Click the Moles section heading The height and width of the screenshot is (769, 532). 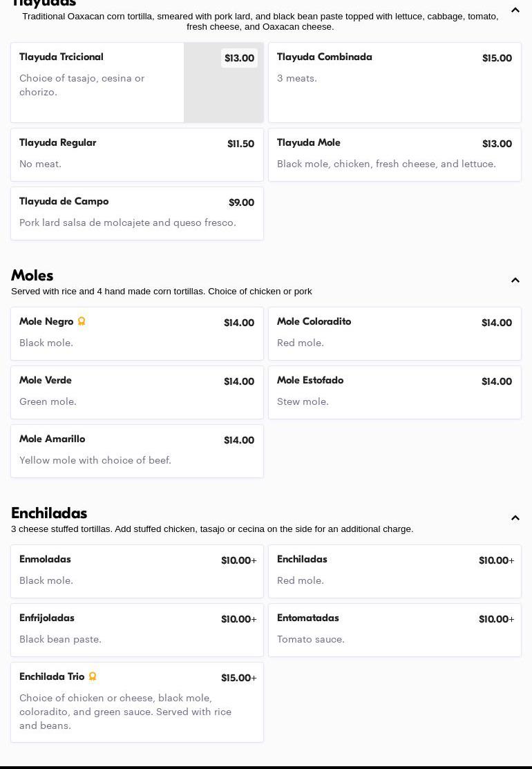coord(32,275)
